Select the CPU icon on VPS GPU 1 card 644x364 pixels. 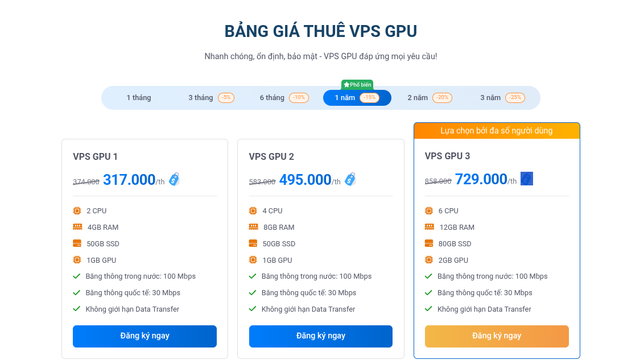pyautogui.click(x=76, y=210)
